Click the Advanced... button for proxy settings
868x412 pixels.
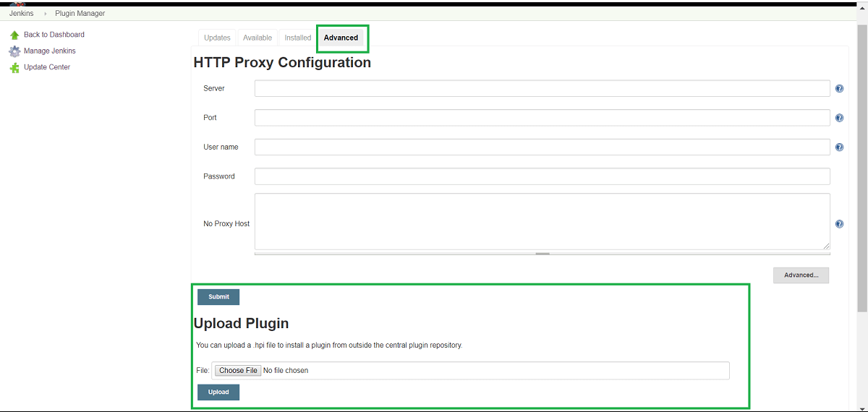[801, 275]
